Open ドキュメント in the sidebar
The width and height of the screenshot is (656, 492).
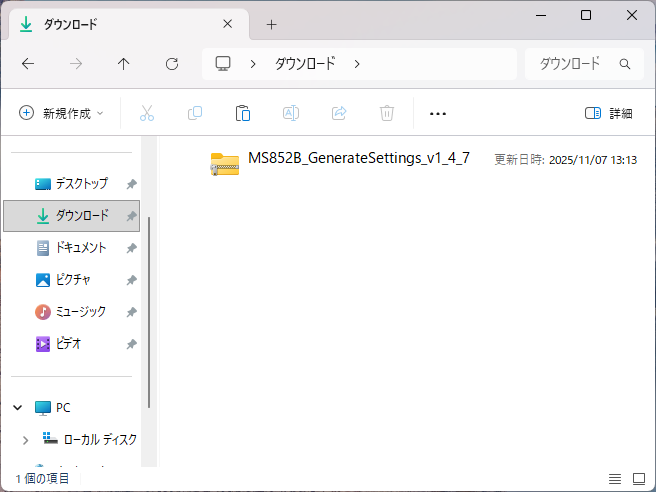[x=80, y=248]
